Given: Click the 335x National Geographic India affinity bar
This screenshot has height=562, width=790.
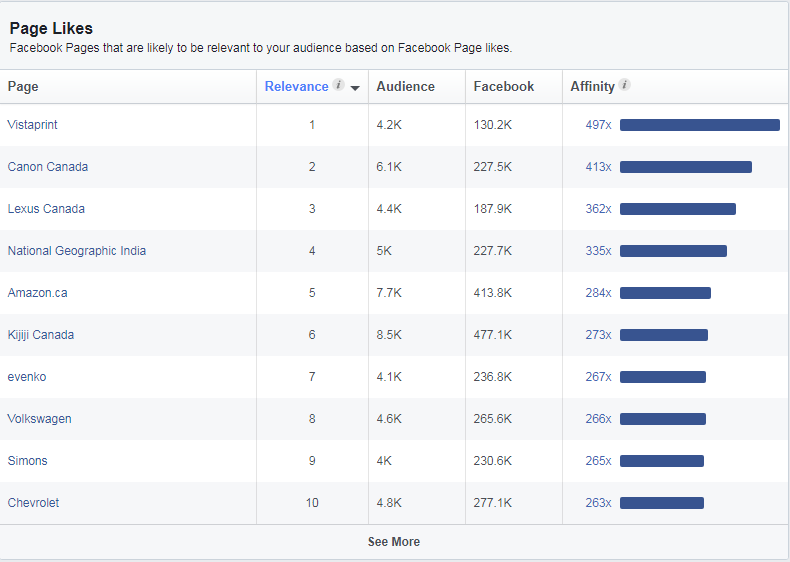Looking at the screenshot, I should 673,251.
